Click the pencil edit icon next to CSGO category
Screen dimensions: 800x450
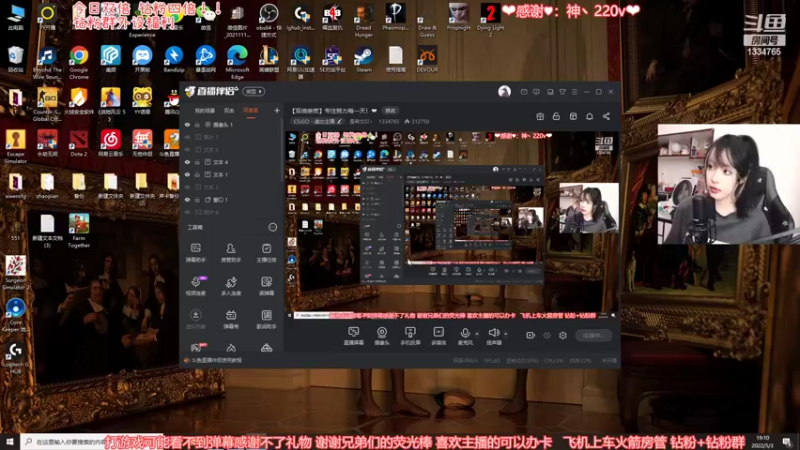click(x=340, y=121)
